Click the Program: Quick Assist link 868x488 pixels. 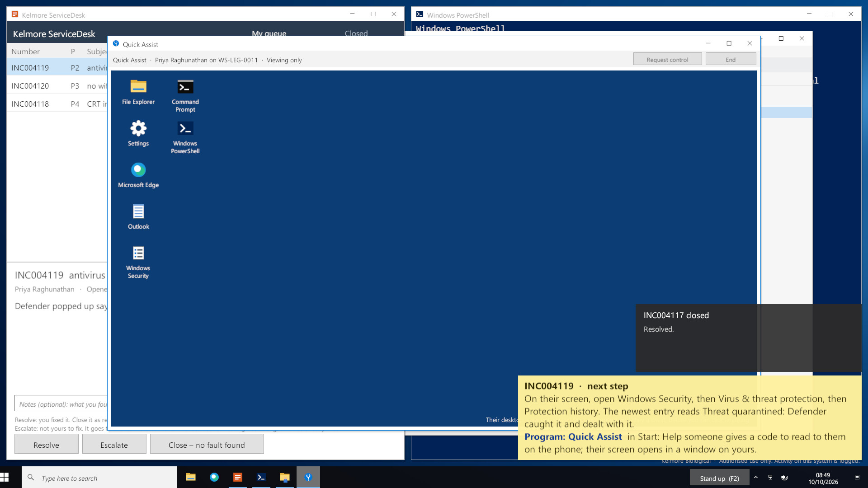point(573,436)
